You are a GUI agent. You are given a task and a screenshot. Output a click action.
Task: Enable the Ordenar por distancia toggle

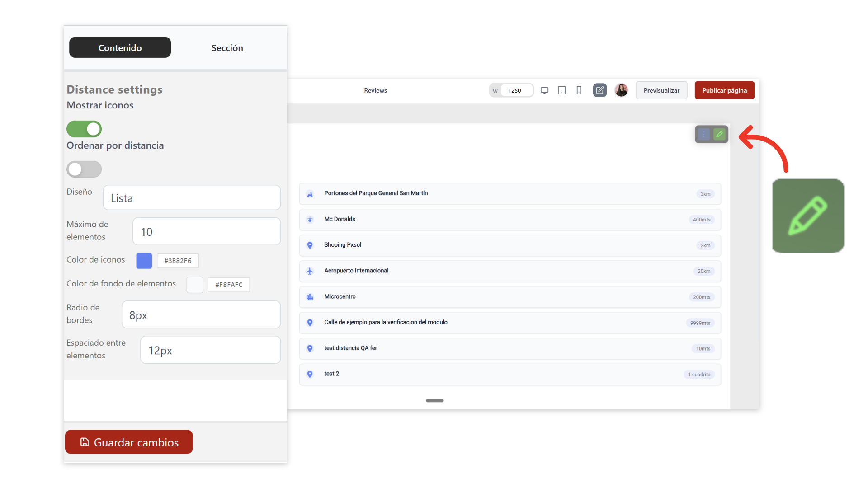click(x=84, y=169)
